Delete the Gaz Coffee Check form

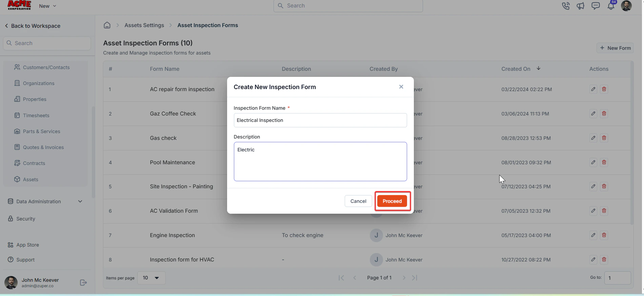(x=604, y=113)
